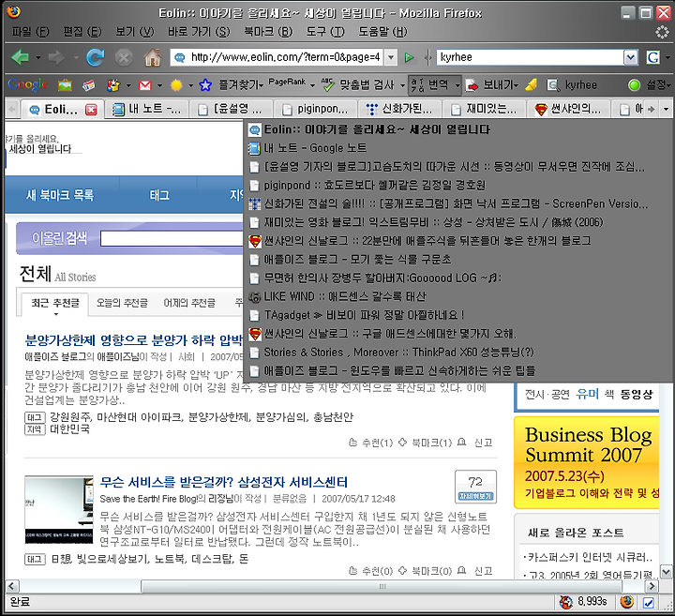Switch to the 신화가된 tab
This screenshot has width=675, height=616.
400,110
